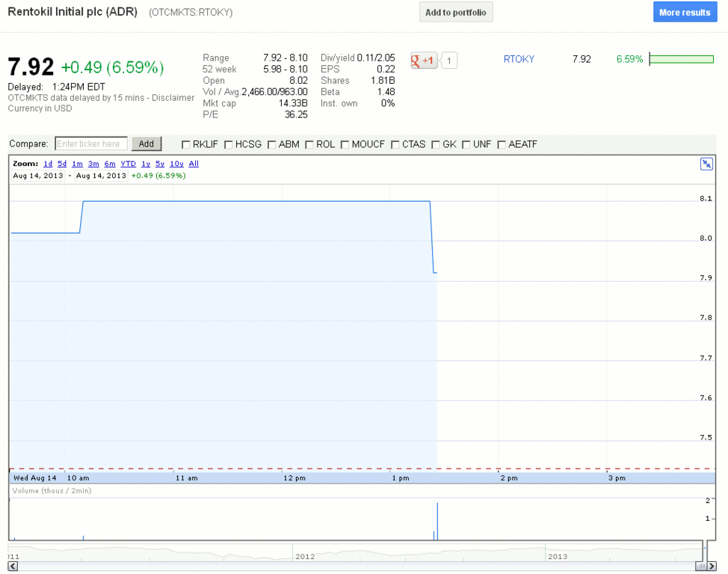
Task: Enable the UNF comparison checkbox
Action: pos(466,145)
